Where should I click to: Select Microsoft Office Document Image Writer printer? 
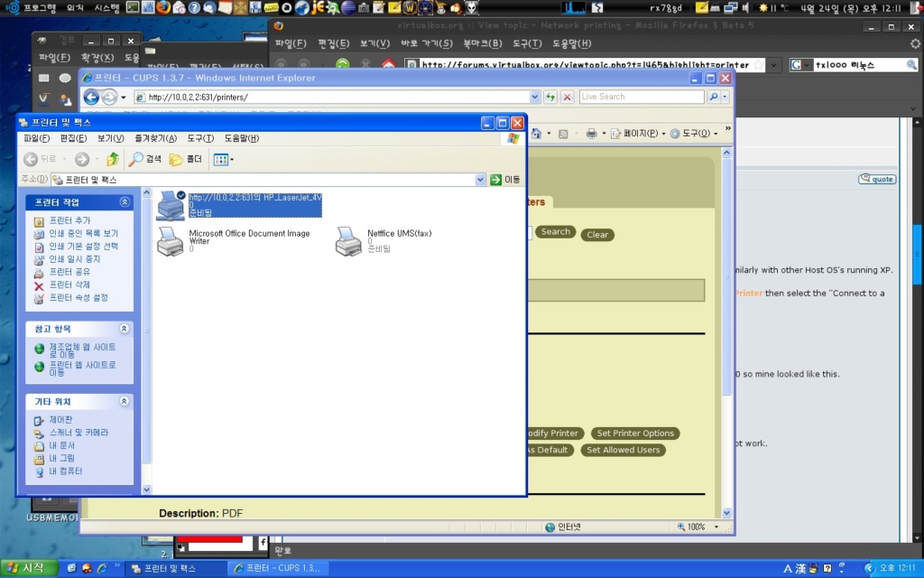[x=171, y=241]
